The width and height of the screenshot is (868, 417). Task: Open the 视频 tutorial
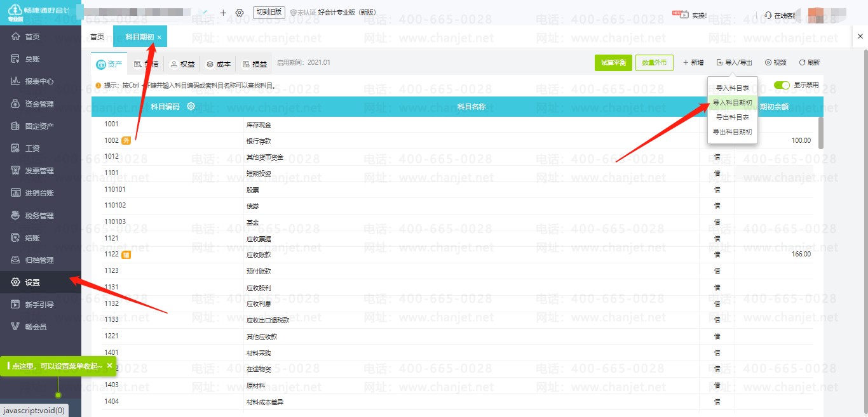pyautogui.click(x=775, y=63)
